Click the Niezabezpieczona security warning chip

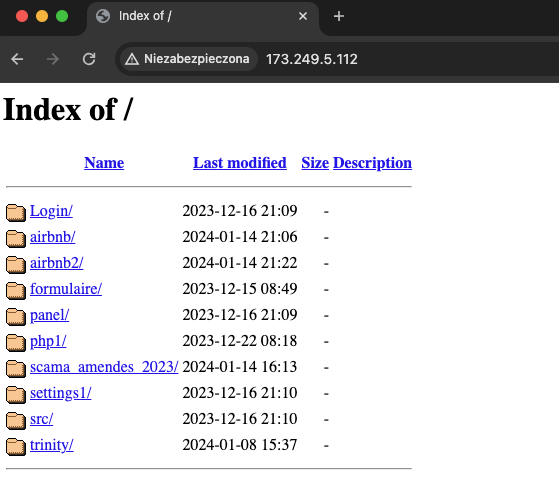pos(188,59)
